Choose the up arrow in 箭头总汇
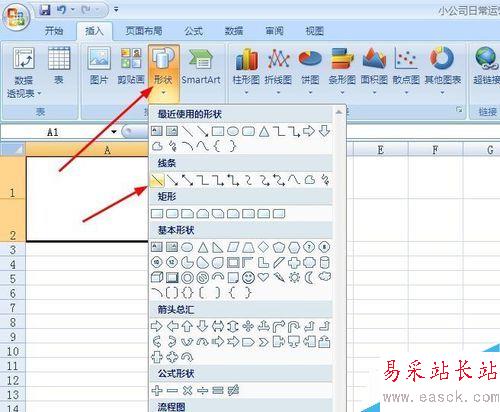500x412 pixels. (187, 326)
